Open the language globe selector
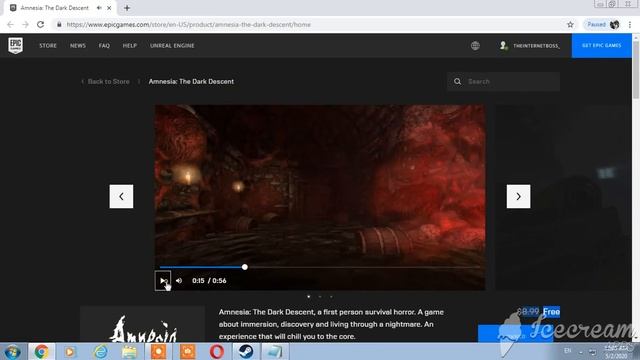 pyautogui.click(x=475, y=46)
